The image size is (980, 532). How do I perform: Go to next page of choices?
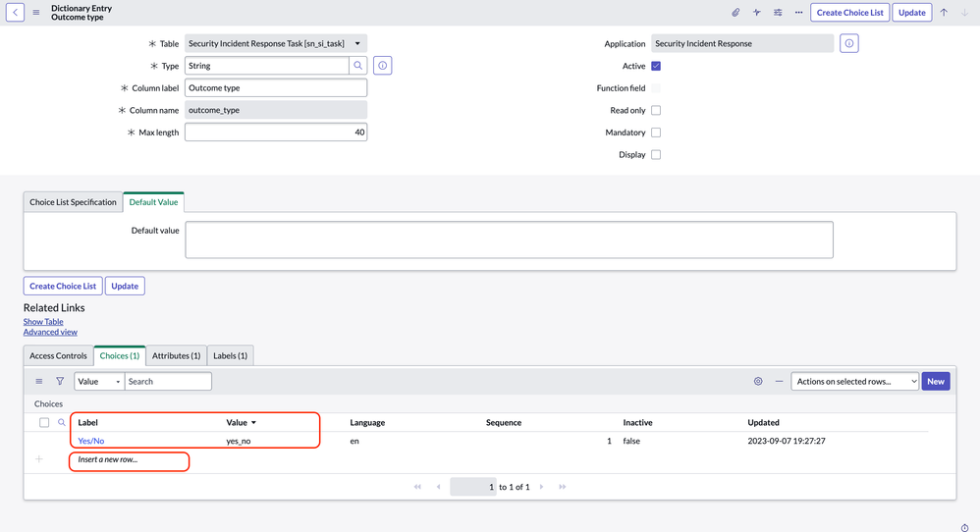[x=541, y=487]
